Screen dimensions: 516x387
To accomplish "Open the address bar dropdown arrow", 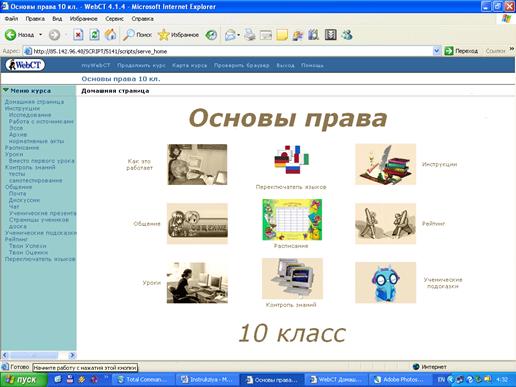I will coord(436,51).
